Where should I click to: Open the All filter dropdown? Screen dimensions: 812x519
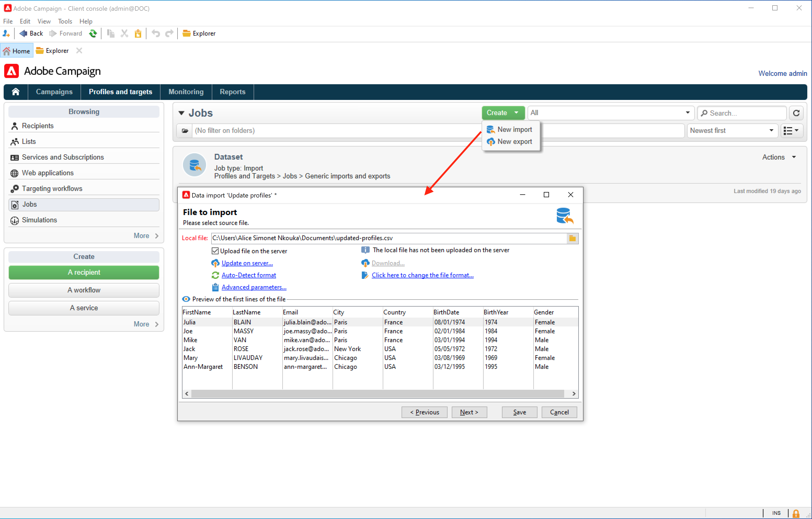pyautogui.click(x=610, y=113)
